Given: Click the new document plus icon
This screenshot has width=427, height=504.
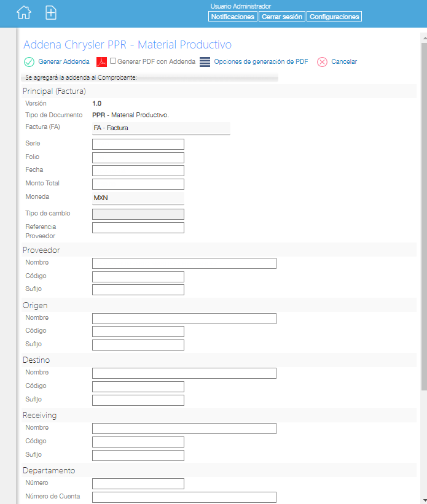Looking at the screenshot, I should pyautogui.click(x=51, y=13).
